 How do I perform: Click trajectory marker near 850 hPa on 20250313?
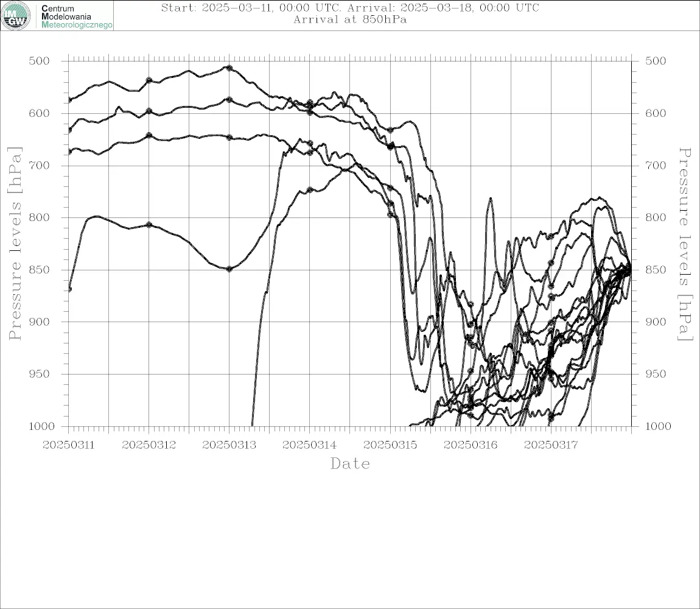click(x=229, y=269)
